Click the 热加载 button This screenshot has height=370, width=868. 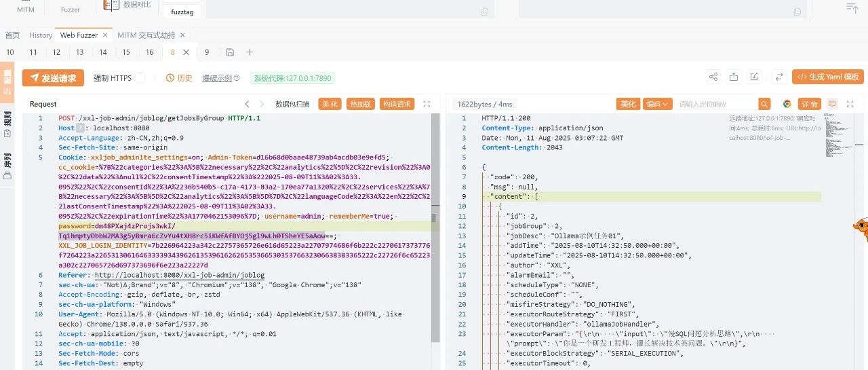click(x=360, y=104)
